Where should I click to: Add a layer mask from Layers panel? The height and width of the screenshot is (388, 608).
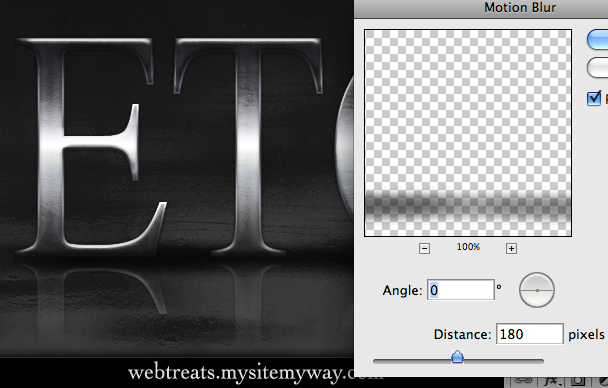577,382
